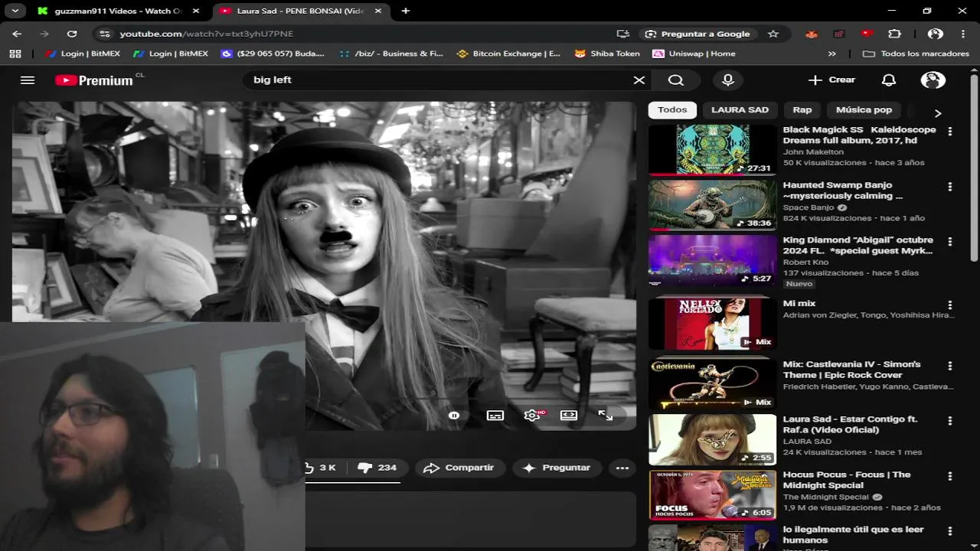Pause the video with player control
980x551 pixels.
pos(454,415)
